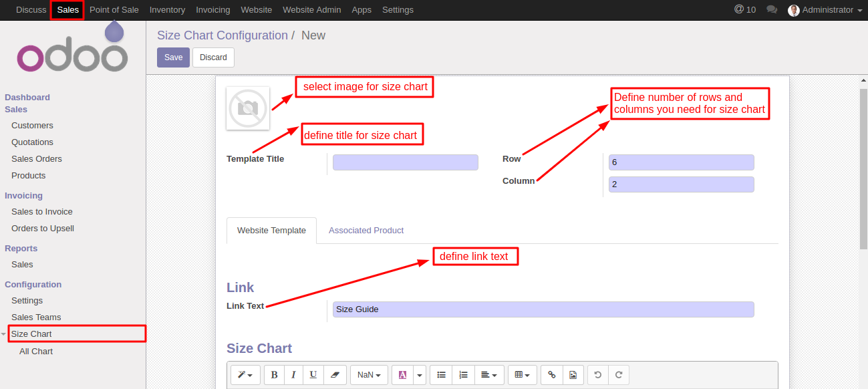
Task: Insert a hyperlink using the link icon
Action: click(x=551, y=374)
